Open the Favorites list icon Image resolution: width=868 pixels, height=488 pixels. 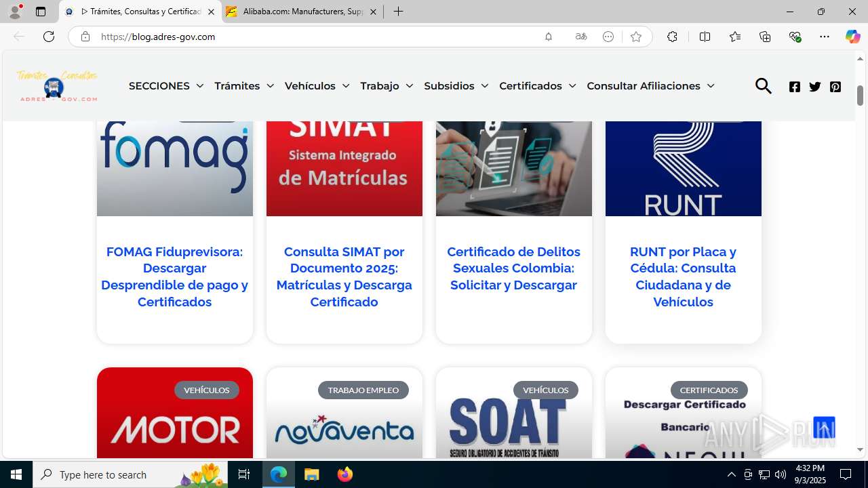click(x=735, y=37)
